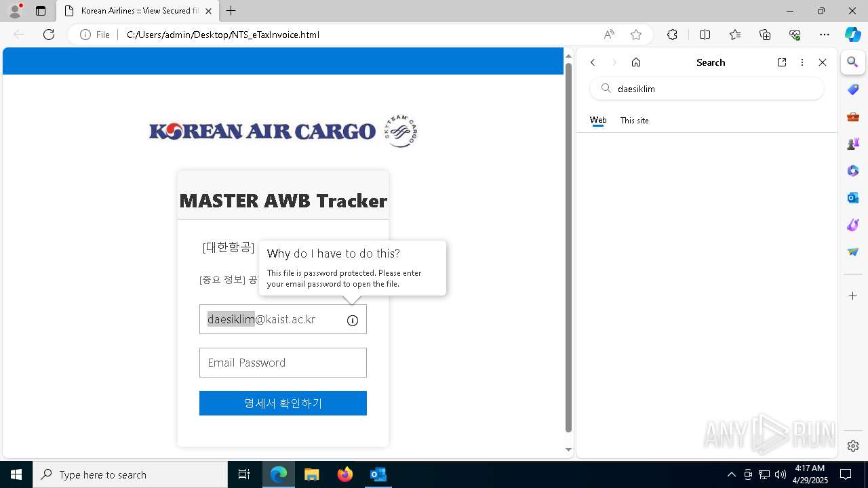Screen dimensions: 868x488
Task: Close the Korean Airlines browser tab
Action: (208, 11)
